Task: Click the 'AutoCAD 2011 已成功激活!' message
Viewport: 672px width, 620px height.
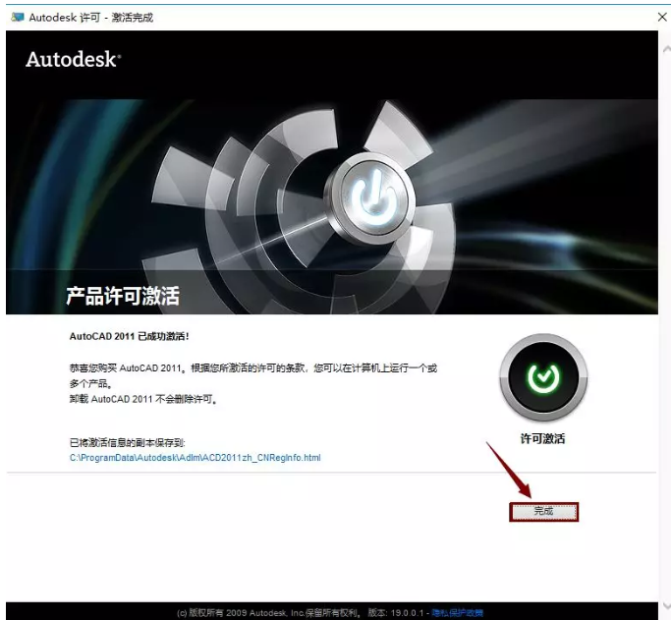Action: pyautogui.click(x=129, y=336)
